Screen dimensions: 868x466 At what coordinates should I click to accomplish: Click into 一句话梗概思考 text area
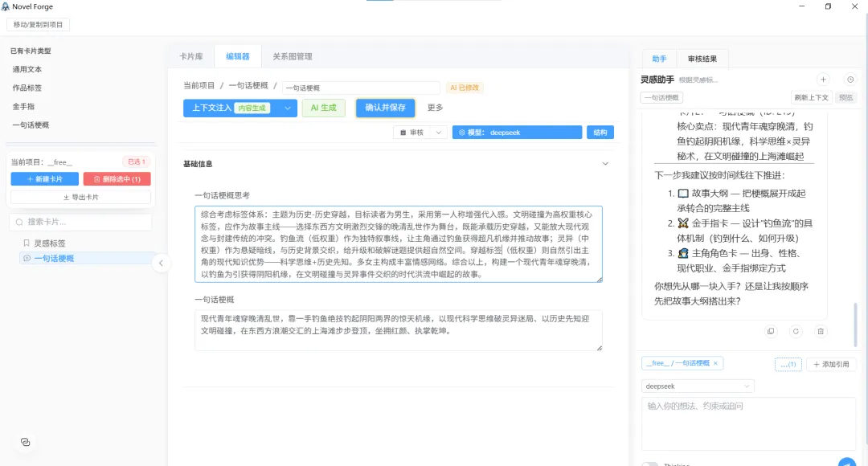coord(399,244)
